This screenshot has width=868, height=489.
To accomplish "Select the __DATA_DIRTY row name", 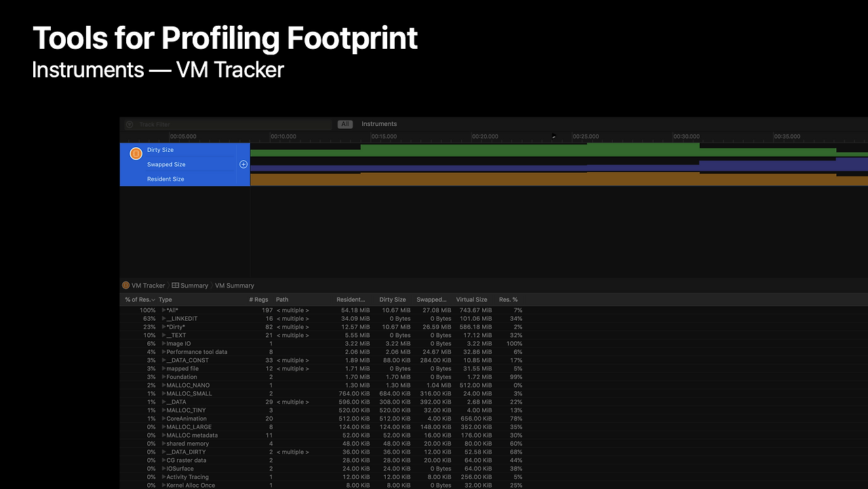I will 186,452.
